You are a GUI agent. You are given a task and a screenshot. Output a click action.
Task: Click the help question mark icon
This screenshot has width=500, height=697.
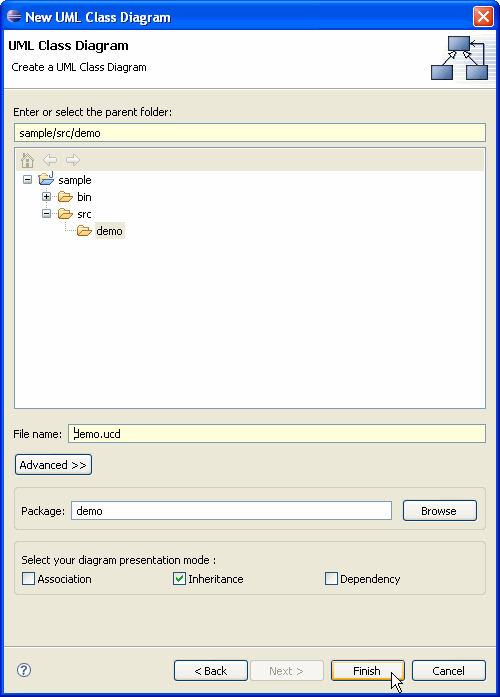click(x=24, y=670)
